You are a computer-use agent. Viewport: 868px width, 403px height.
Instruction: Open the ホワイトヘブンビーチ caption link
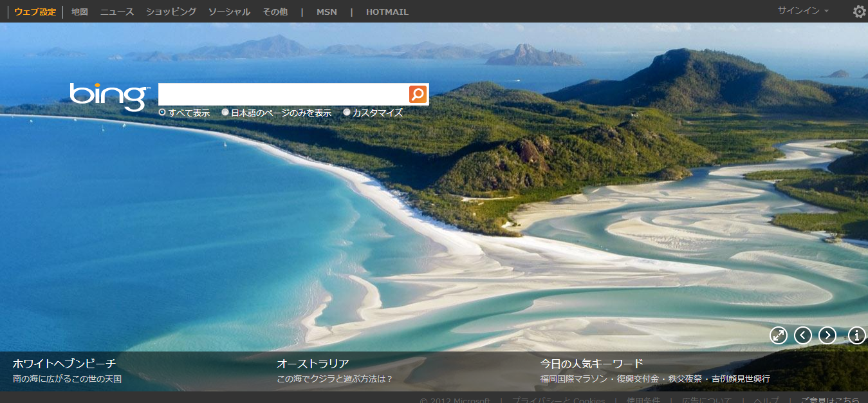(x=64, y=364)
